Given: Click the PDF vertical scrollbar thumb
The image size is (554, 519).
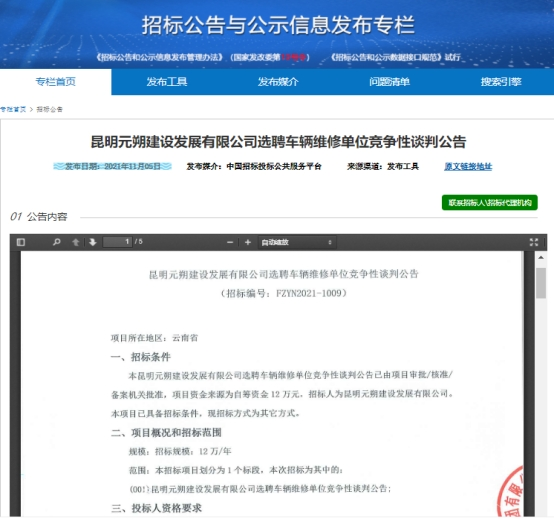Looking at the screenshot, I should (541, 283).
